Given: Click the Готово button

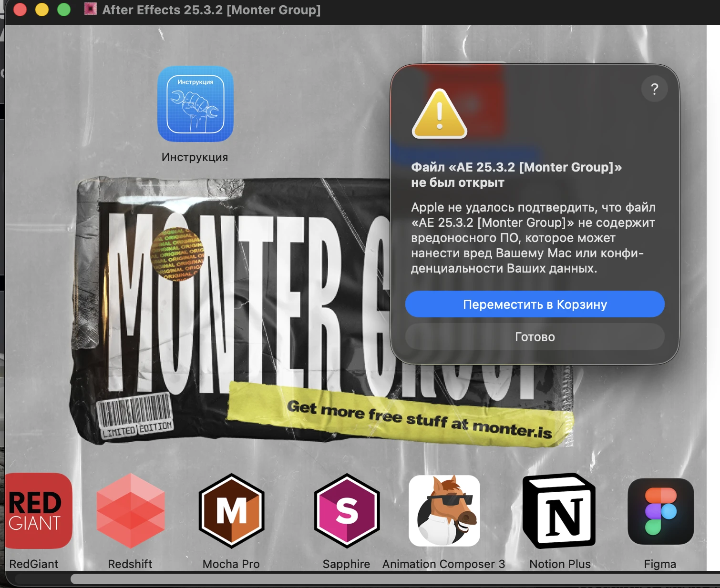Looking at the screenshot, I should point(535,336).
